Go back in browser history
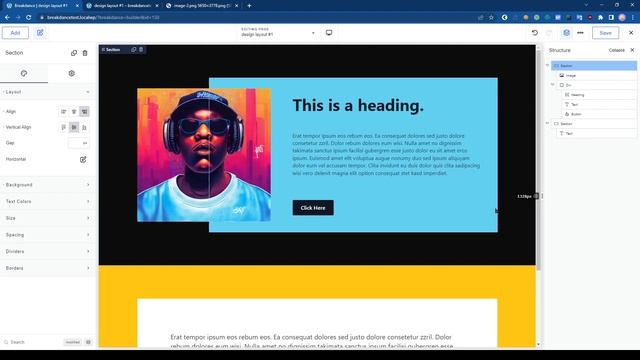 click(x=7, y=18)
